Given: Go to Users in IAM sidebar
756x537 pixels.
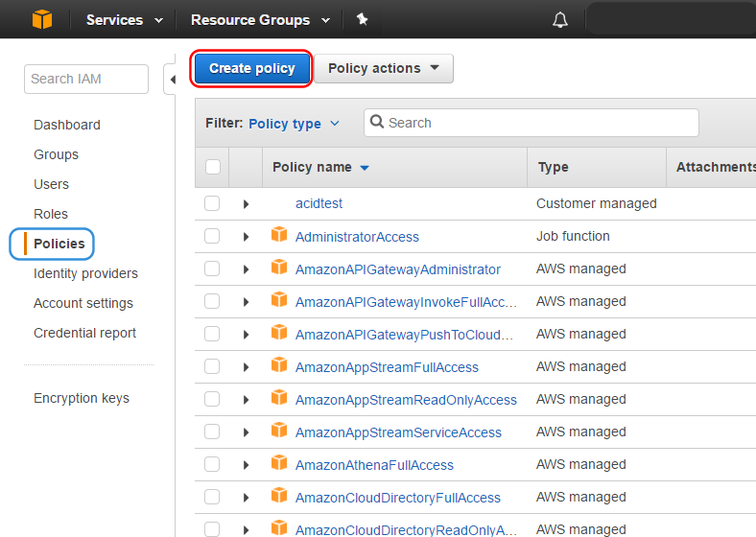Looking at the screenshot, I should pyautogui.click(x=51, y=184).
